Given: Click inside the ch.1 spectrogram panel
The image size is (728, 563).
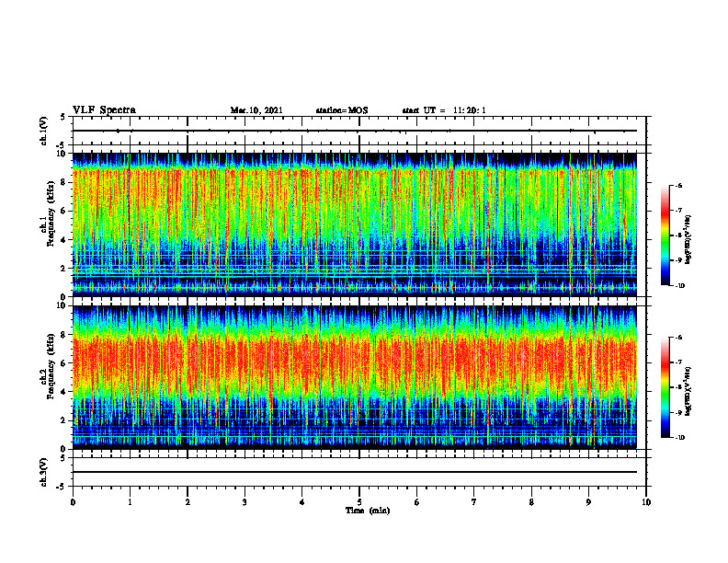Looking at the screenshot, I should pos(355,224).
